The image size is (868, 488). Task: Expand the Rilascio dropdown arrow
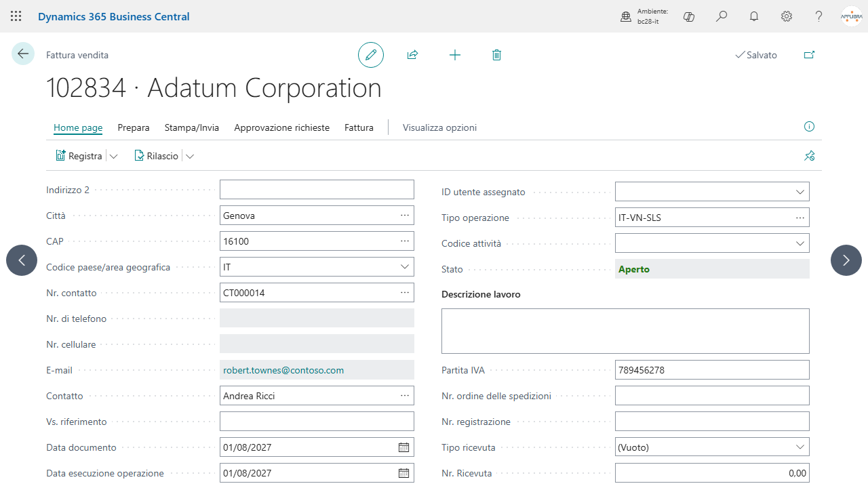[190, 156]
